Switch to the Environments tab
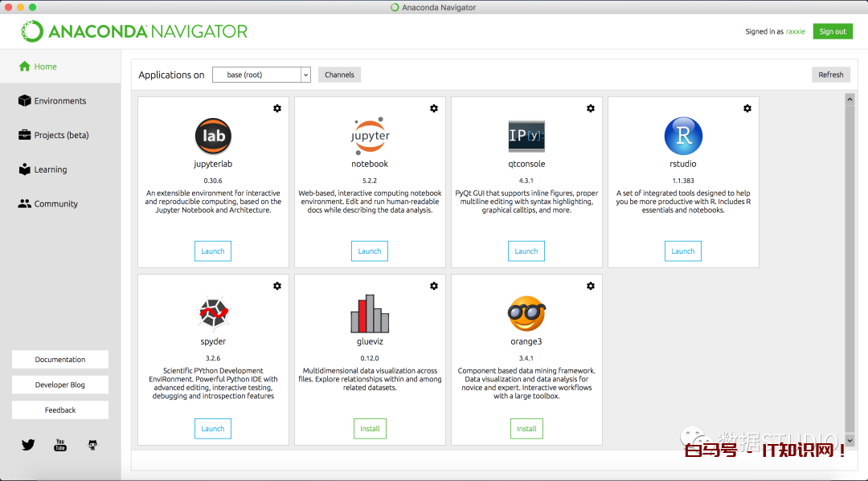 (x=59, y=101)
